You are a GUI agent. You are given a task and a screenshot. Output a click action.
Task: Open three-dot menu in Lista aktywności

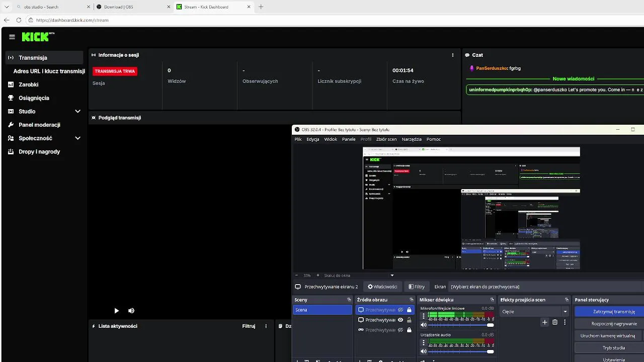pyautogui.click(x=266, y=326)
